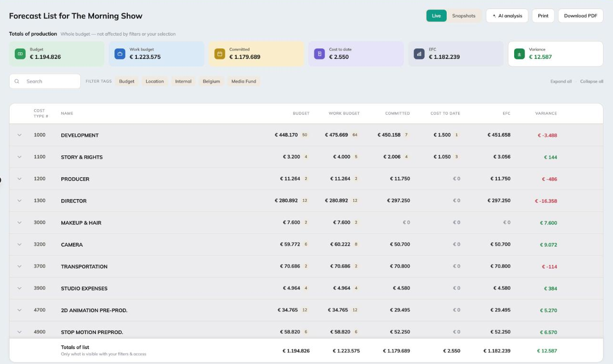
Task: Toggle the Location filter tag
Action: click(155, 81)
